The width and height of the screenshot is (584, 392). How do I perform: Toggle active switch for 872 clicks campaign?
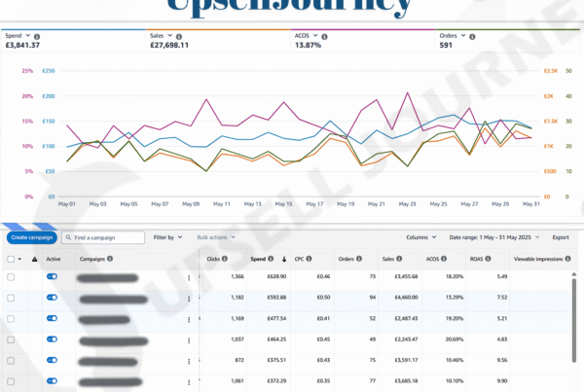pyautogui.click(x=52, y=360)
